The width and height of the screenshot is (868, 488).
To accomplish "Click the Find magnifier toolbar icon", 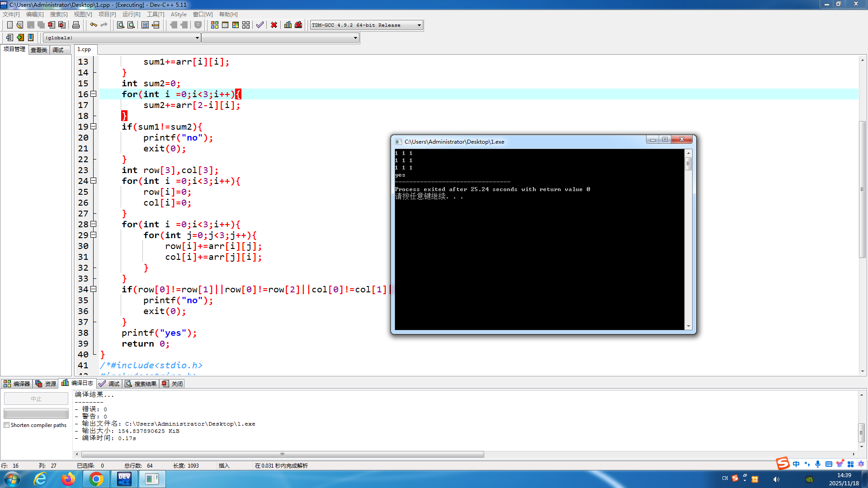I will pyautogui.click(x=120, y=25).
